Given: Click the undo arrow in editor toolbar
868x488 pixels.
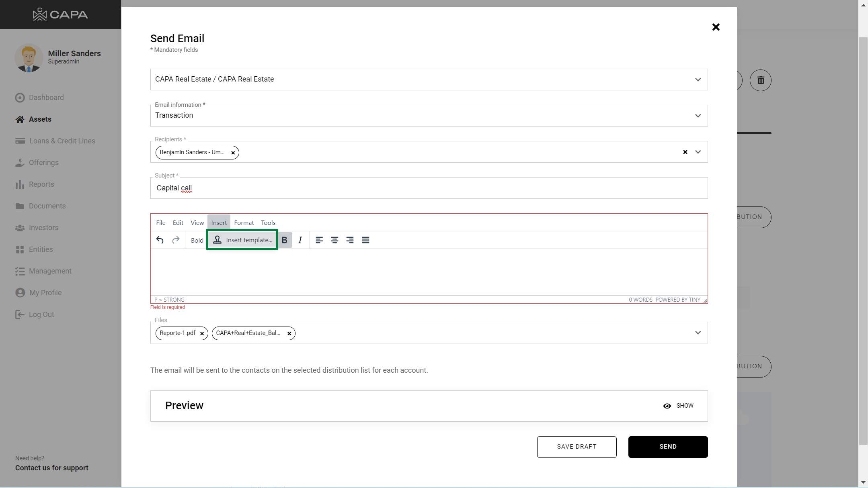Looking at the screenshot, I should (160, 240).
